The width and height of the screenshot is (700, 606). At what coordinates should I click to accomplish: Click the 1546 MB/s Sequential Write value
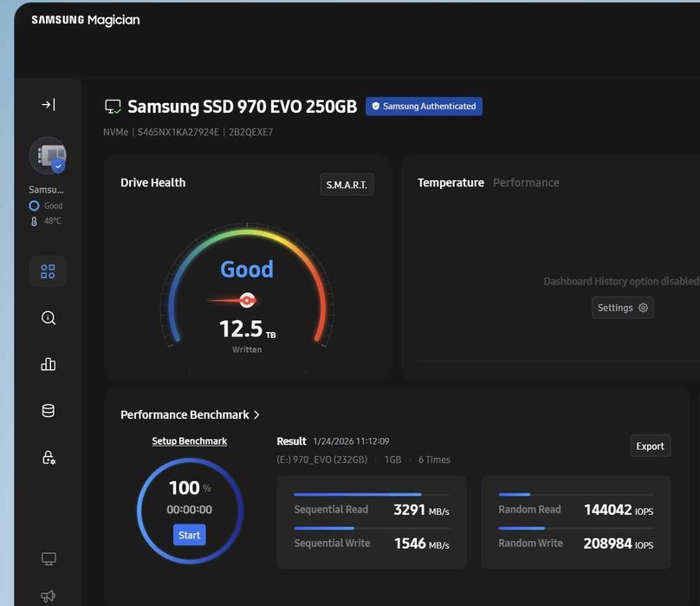click(421, 544)
